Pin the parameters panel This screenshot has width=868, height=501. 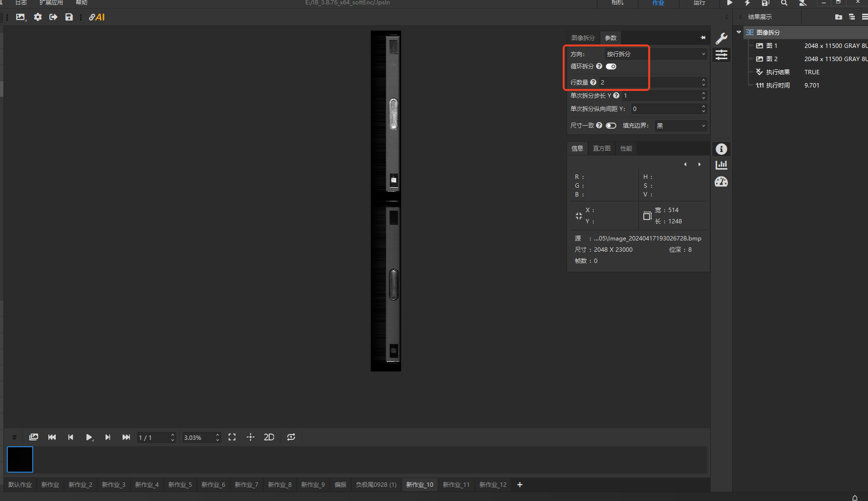click(703, 38)
